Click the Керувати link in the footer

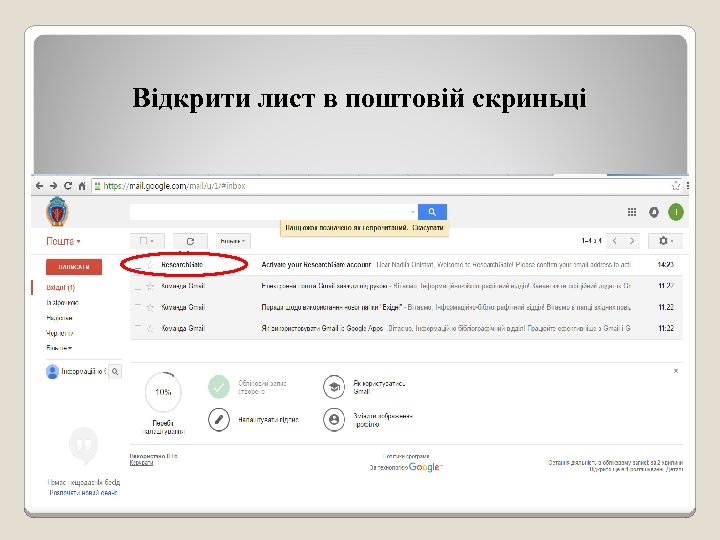[x=141, y=463]
